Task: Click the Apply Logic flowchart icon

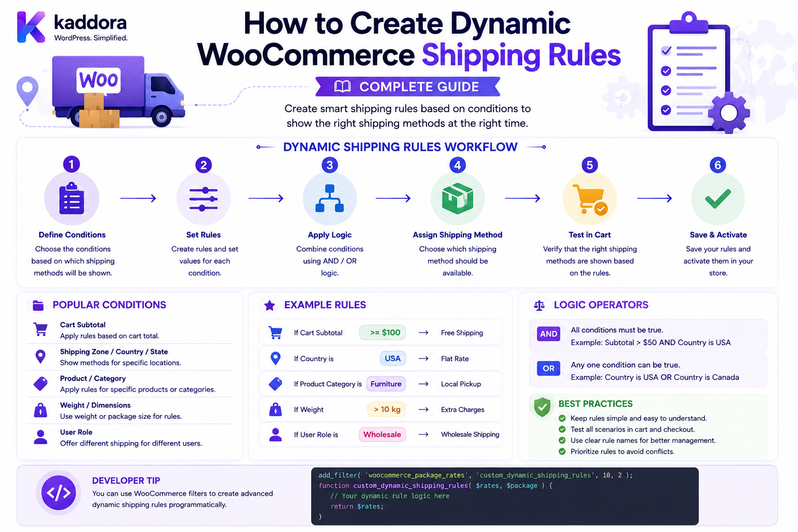Action: coord(330,198)
